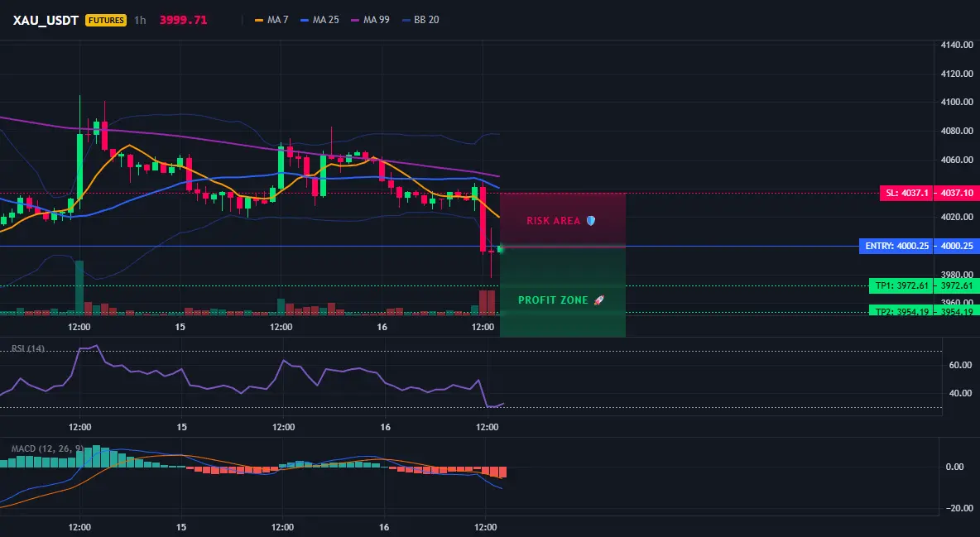Click the date label 15 under the volume bars

pyautogui.click(x=180, y=327)
